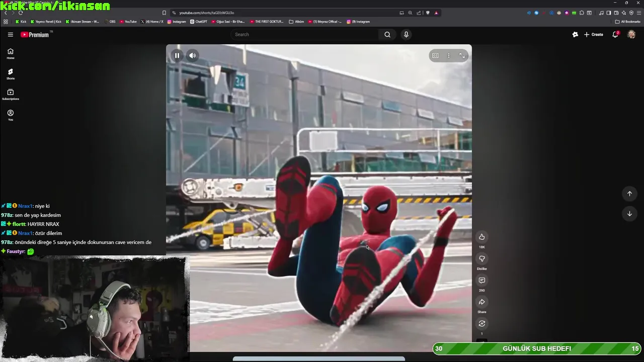Dislike the Short
This screenshot has height=362, width=644.
coord(481,258)
